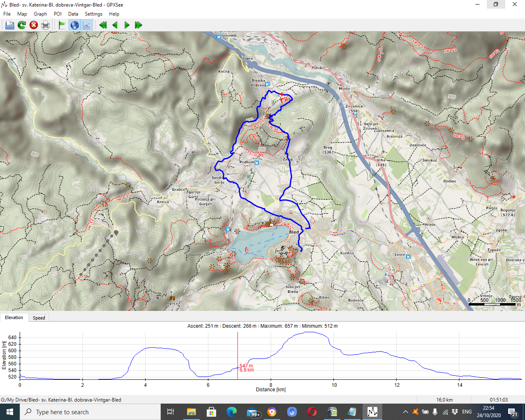
Task: Click the Open file toolbar icon
Action: [x=9, y=25]
